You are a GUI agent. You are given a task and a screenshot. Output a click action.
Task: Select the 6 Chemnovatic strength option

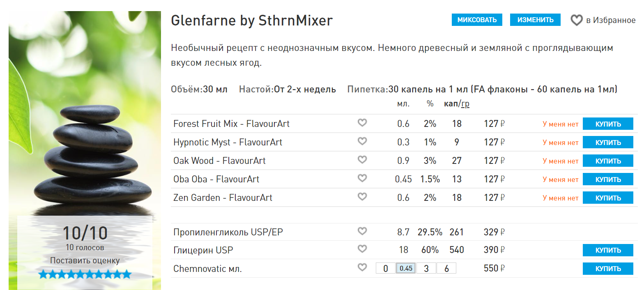(446, 269)
